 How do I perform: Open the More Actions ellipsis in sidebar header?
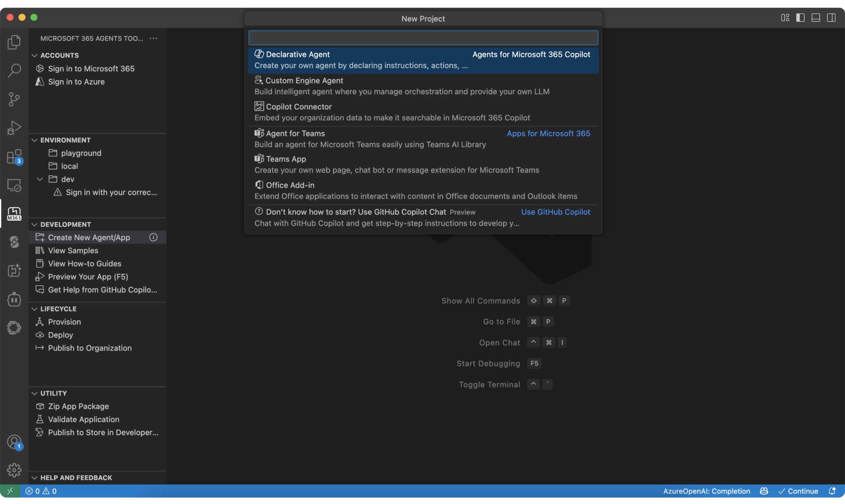pyautogui.click(x=153, y=39)
